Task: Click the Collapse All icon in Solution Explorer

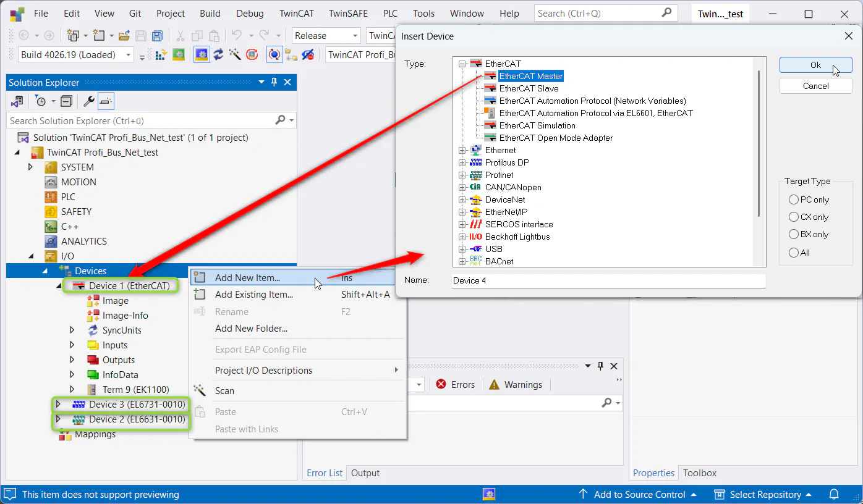Action: [67, 101]
